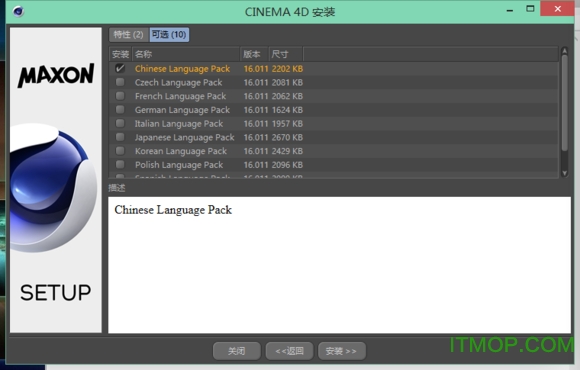Viewport: 580px width, 370px height.
Task: Check the Japanese Language Pack checkbox
Action: tap(120, 137)
